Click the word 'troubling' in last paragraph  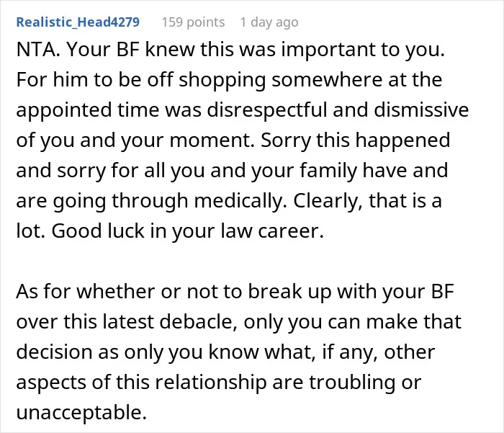352,383
